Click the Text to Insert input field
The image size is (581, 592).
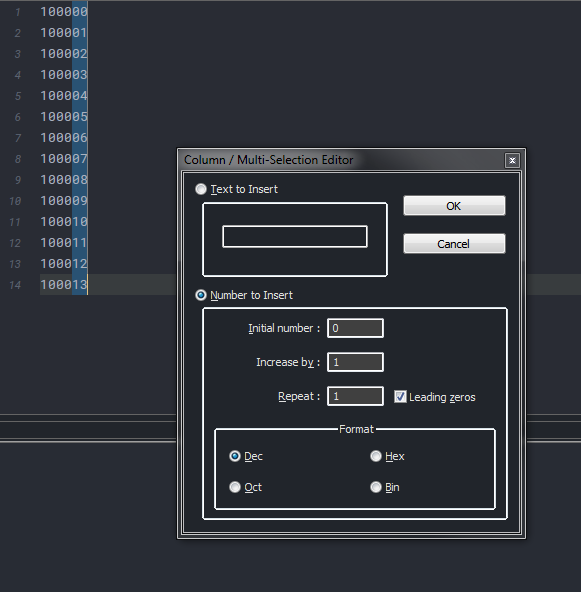(295, 237)
